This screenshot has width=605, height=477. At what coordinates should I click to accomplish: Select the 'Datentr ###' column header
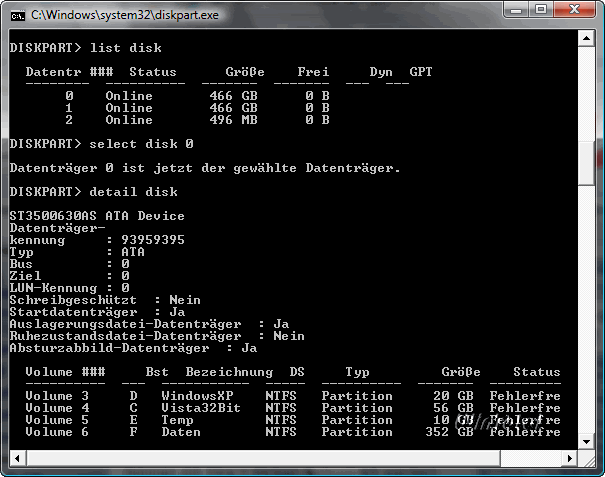[69, 72]
